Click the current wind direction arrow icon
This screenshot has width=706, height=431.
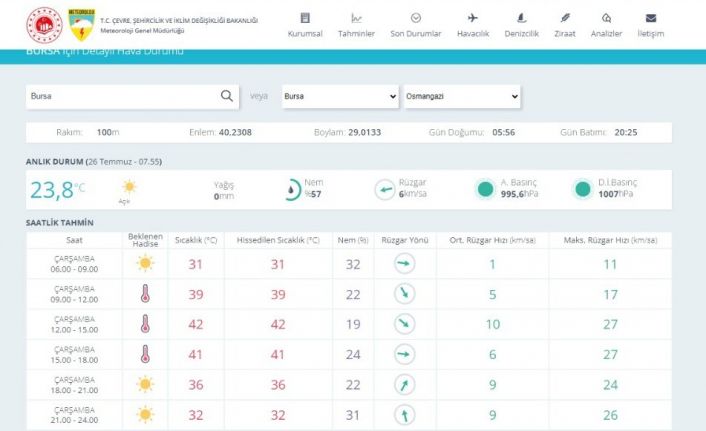(x=384, y=189)
